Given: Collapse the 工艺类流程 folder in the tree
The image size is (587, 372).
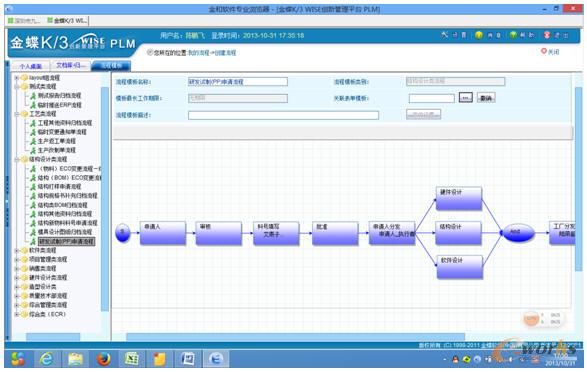Looking at the screenshot, I should point(16,114).
